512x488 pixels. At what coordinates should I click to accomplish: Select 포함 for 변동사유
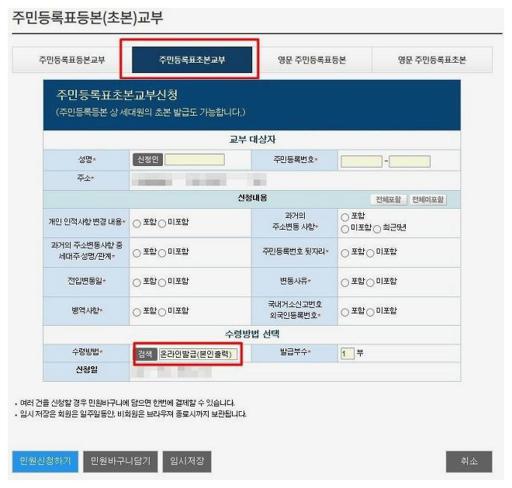point(345,283)
